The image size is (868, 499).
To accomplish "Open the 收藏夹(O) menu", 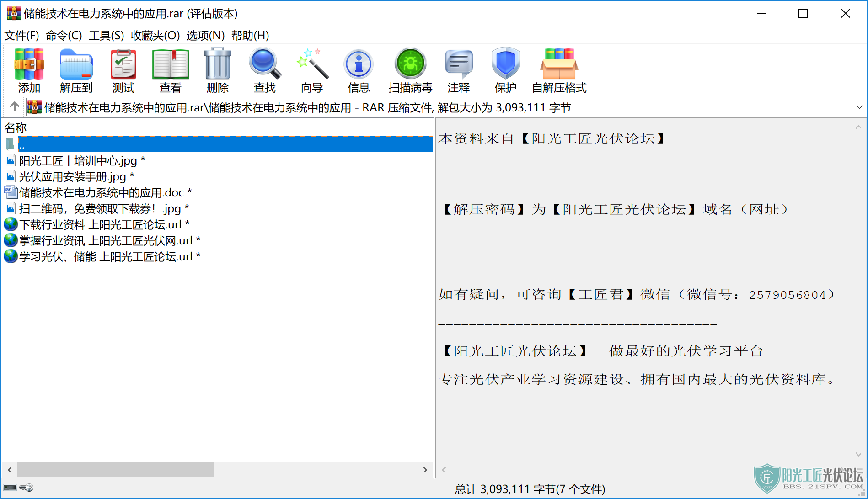I will pos(155,36).
